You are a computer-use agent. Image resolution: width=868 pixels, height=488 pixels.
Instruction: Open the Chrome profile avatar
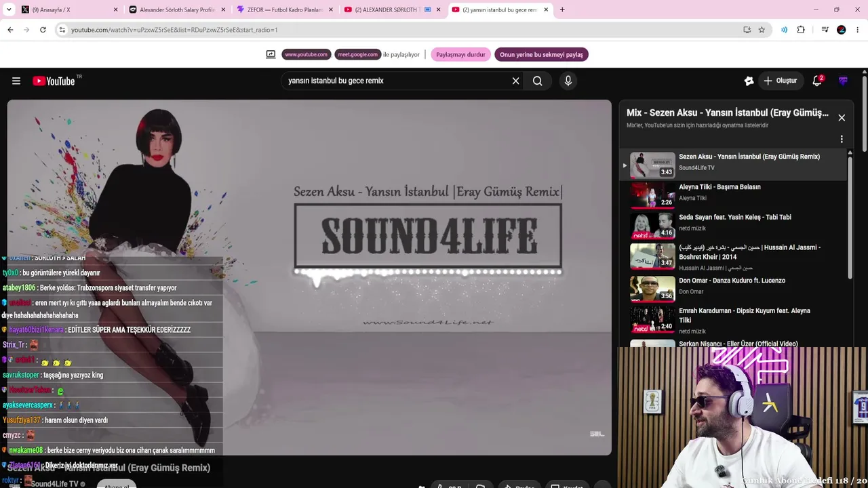pos(842,30)
